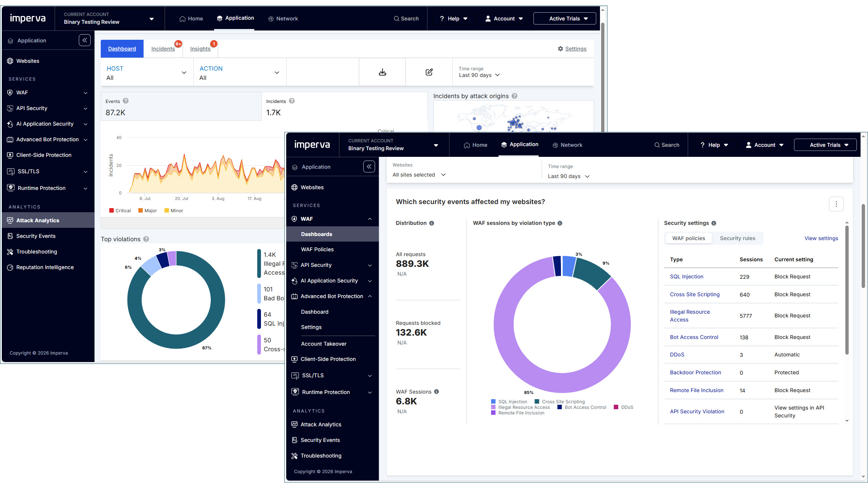Open the three-dot menu on security events card
The height and width of the screenshot is (488, 868).
(x=836, y=204)
